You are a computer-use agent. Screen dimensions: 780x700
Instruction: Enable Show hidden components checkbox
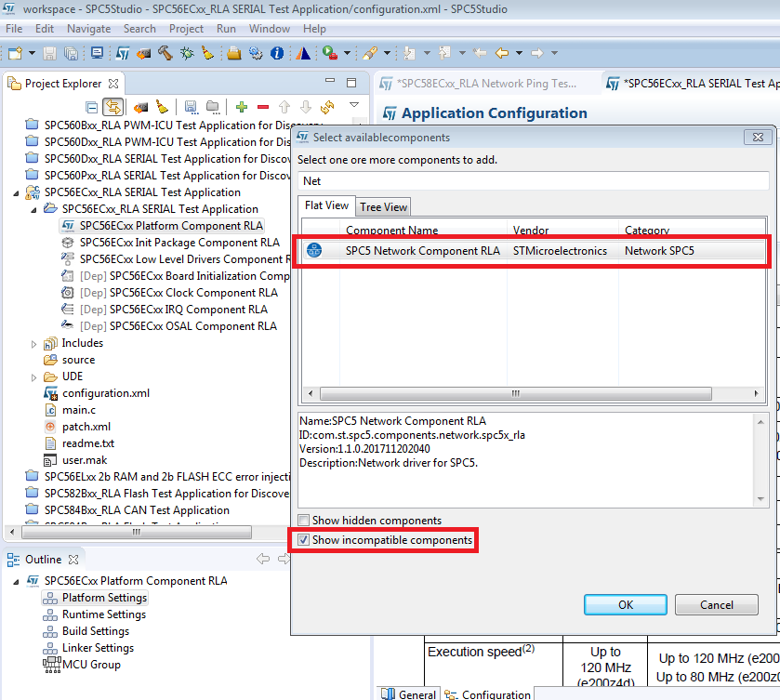click(303, 521)
